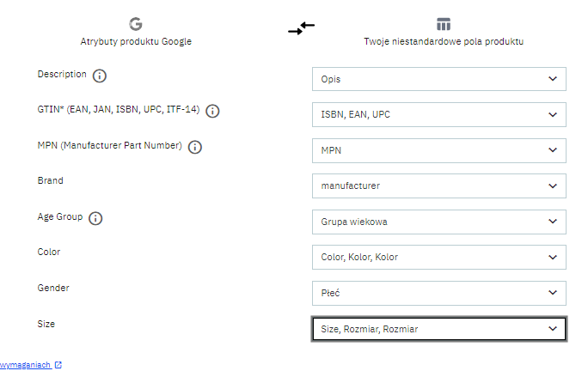Expand the Płeć dropdown for Gender
The height and width of the screenshot is (371, 588).
pos(438,293)
